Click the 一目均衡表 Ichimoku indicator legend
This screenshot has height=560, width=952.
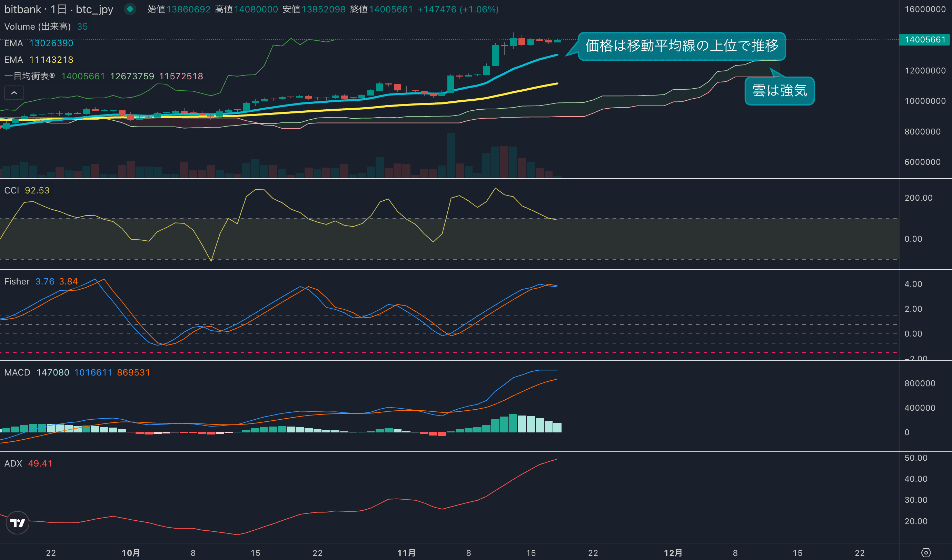tap(29, 76)
